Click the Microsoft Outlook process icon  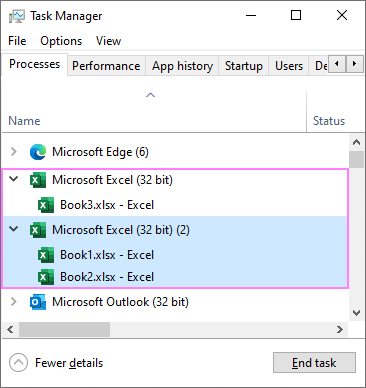(38, 302)
